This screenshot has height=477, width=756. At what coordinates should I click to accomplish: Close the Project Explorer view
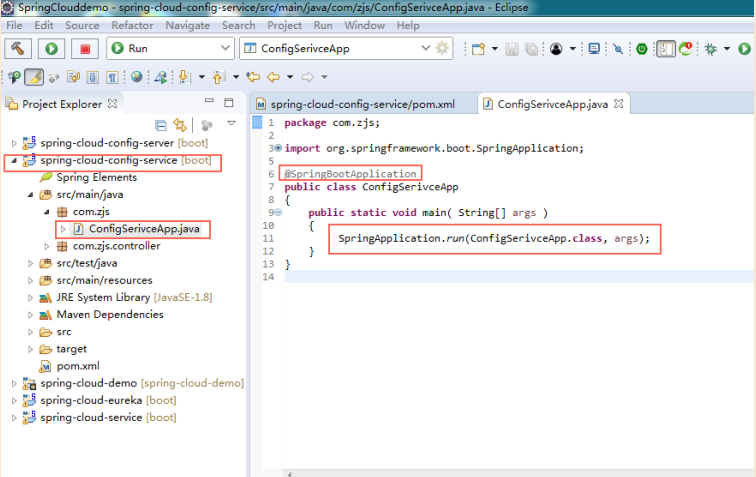point(112,104)
